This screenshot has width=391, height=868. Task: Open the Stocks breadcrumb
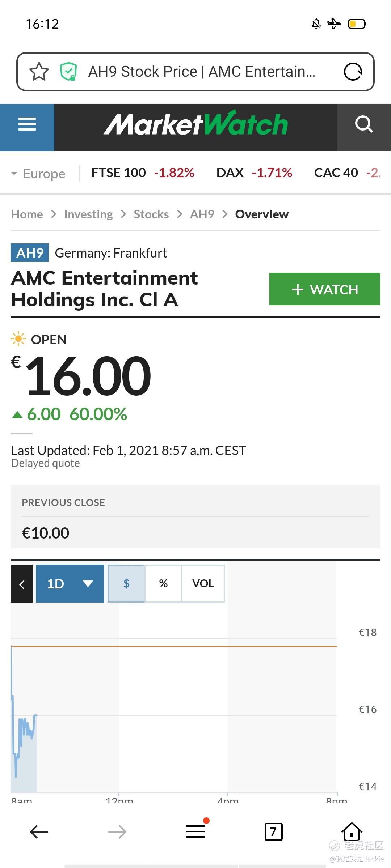pyautogui.click(x=151, y=214)
